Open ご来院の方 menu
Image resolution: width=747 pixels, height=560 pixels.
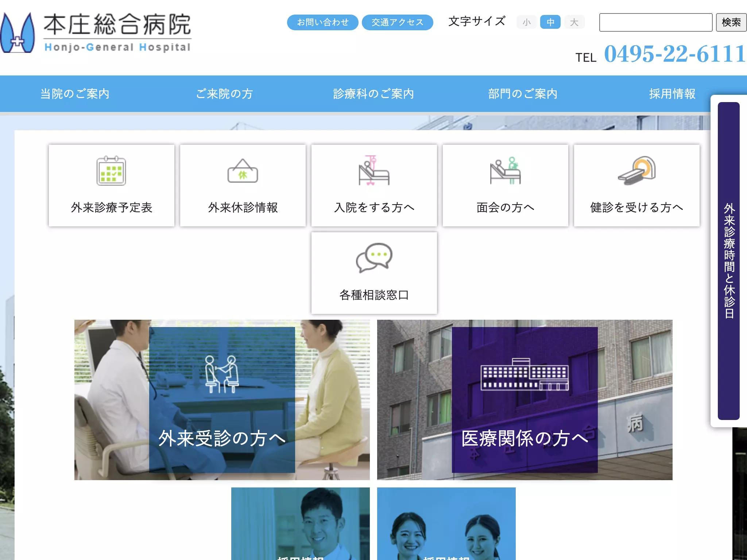[x=224, y=94]
